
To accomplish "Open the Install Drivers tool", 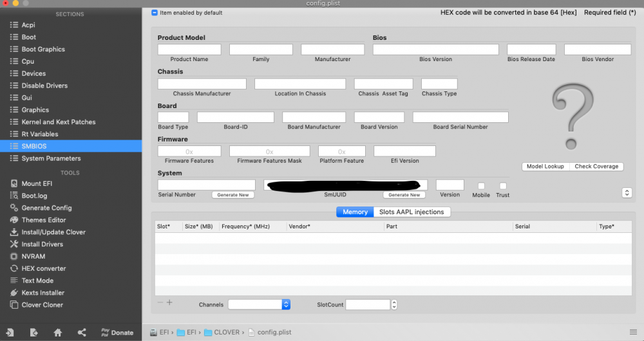I will click(71, 244).
